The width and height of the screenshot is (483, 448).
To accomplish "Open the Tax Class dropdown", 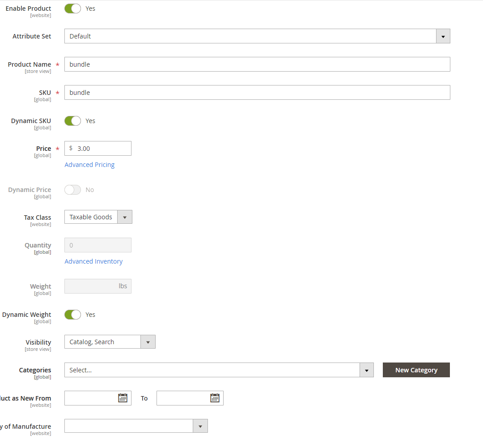I will [x=98, y=217].
